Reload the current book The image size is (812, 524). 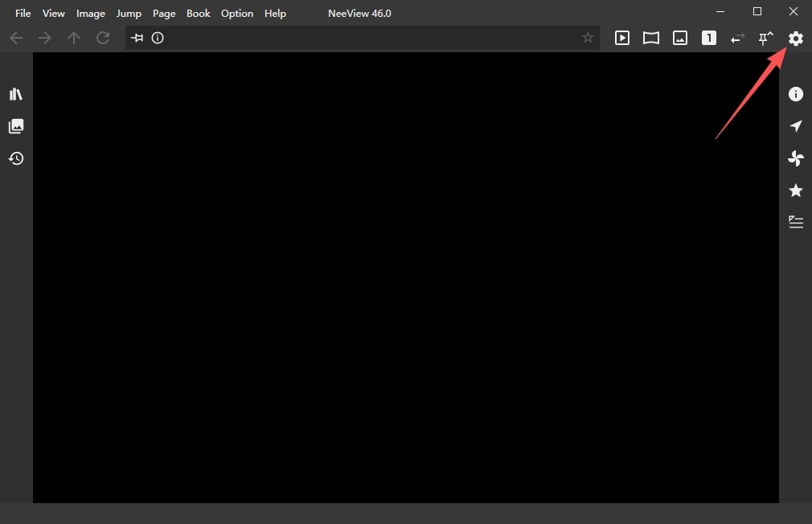click(103, 38)
